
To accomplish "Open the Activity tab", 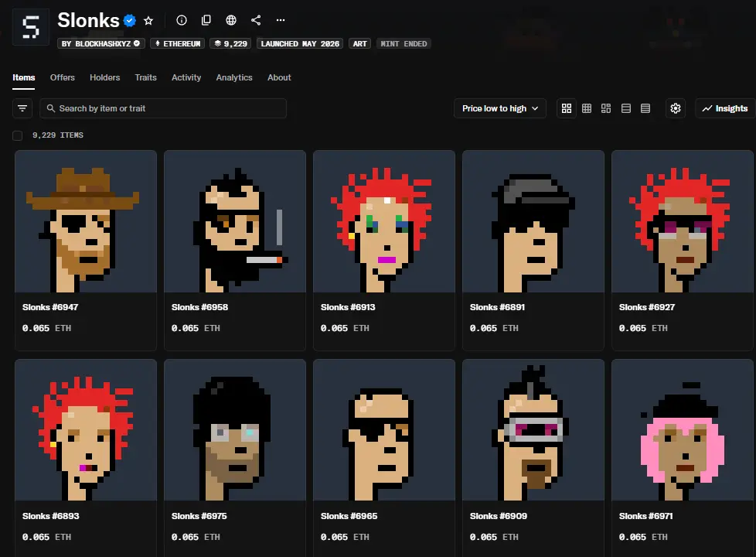I will 186,77.
